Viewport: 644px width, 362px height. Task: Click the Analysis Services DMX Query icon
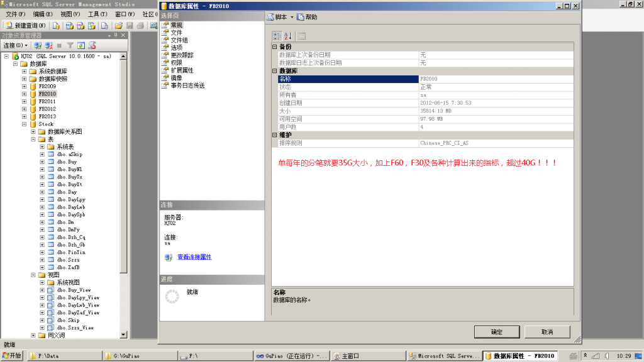80,25
